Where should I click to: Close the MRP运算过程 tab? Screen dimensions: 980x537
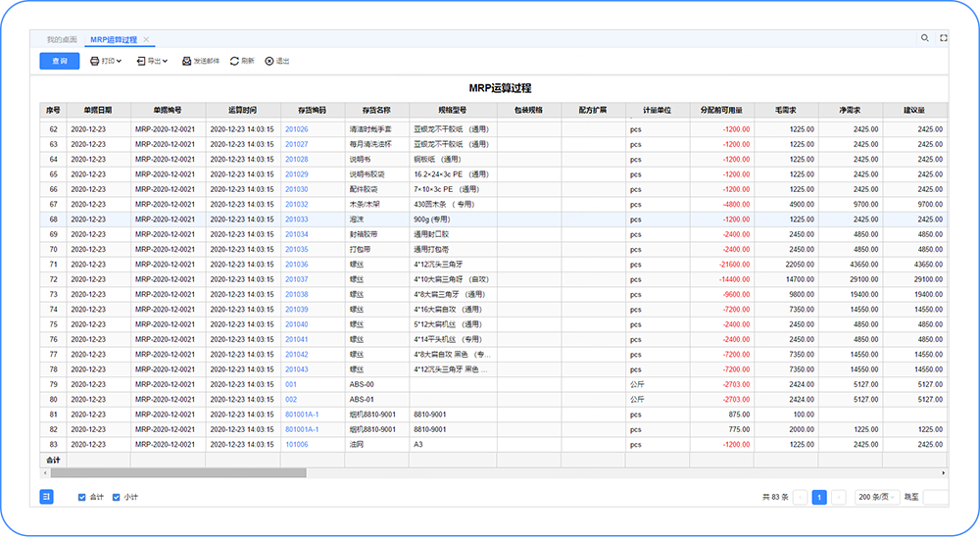click(146, 39)
